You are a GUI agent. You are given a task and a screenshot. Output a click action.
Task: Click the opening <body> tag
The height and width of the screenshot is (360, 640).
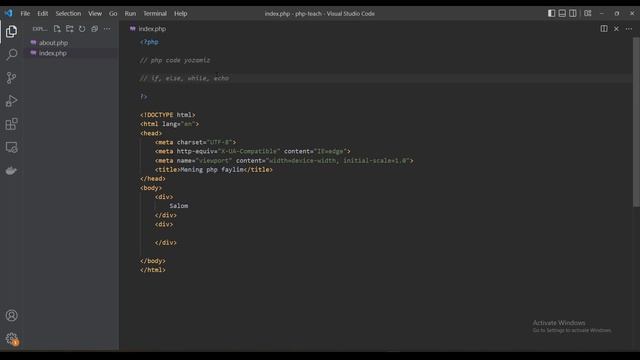151,188
